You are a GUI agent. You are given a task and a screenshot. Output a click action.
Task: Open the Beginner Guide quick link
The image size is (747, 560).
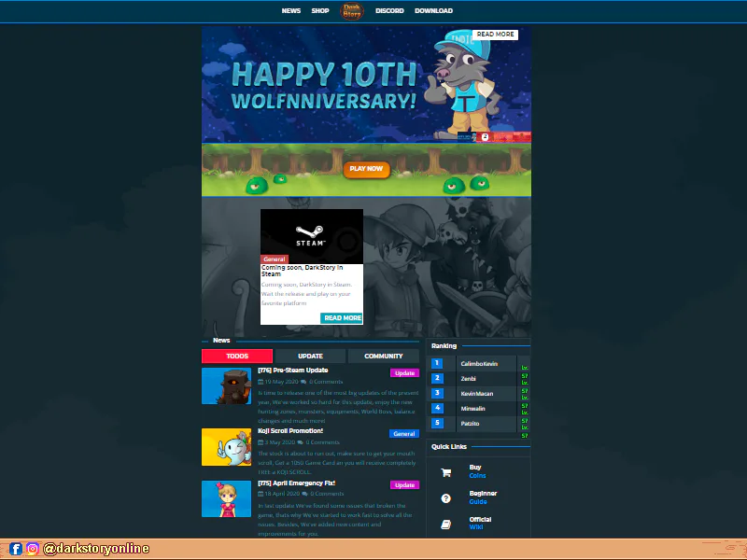(x=483, y=497)
